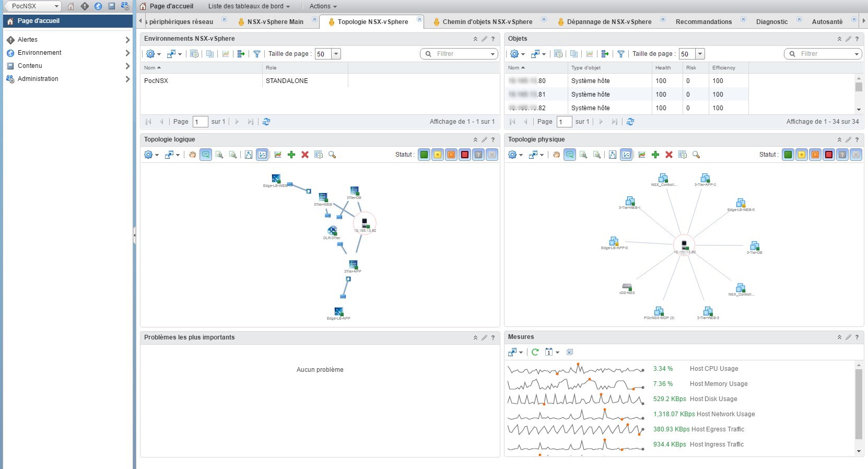Open the Actions menu
This screenshot has width=868, height=469.
323,6
